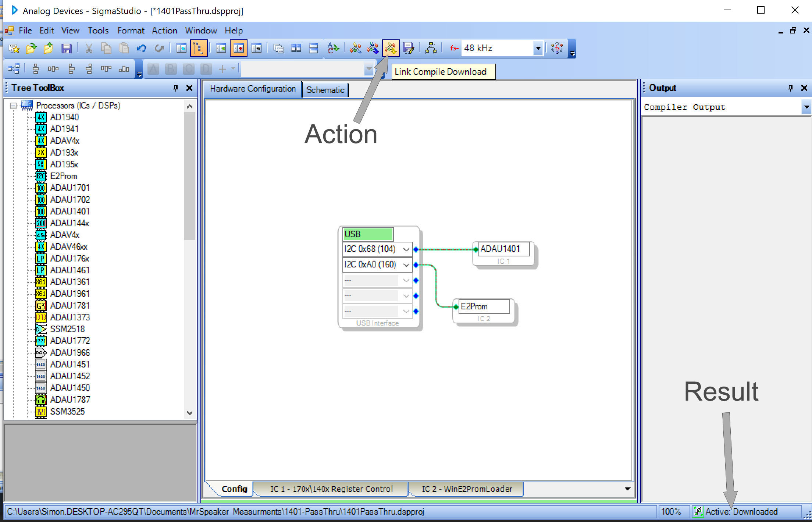
Task: Open the Format menu
Action: pyautogui.click(x=131, y=31)
